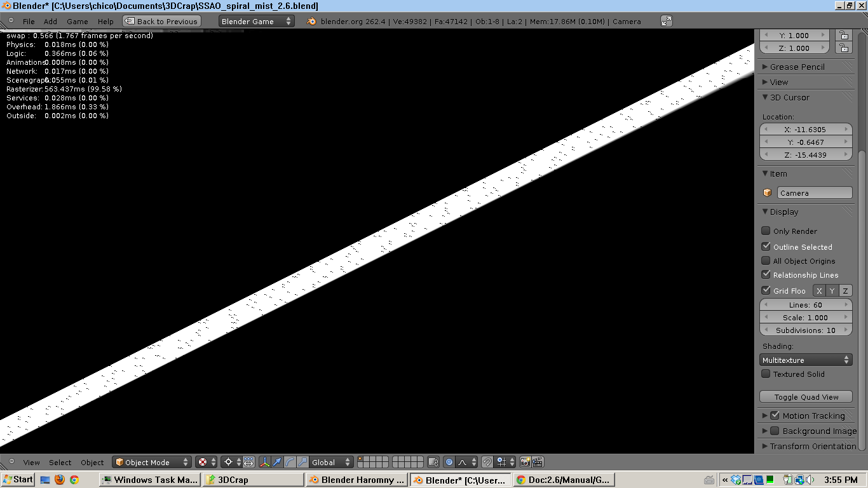This screenshot has width=868, height=488.
Task: Open the Object menu in 3D view header
Action: pos(92,462)
